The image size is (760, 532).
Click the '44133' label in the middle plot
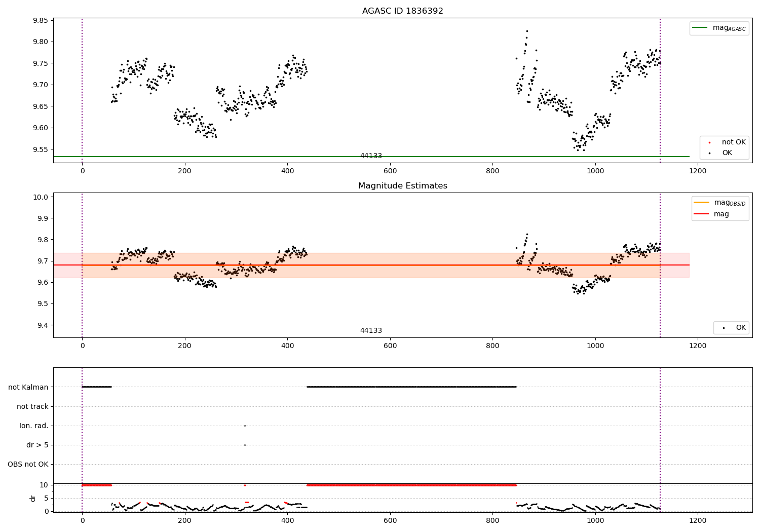pos(371,331)
